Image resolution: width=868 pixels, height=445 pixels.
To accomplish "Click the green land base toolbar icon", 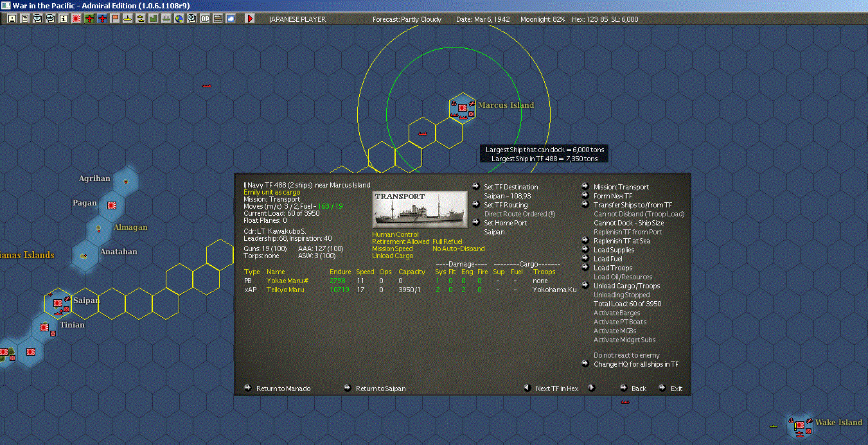I will [x=153, y=19].
